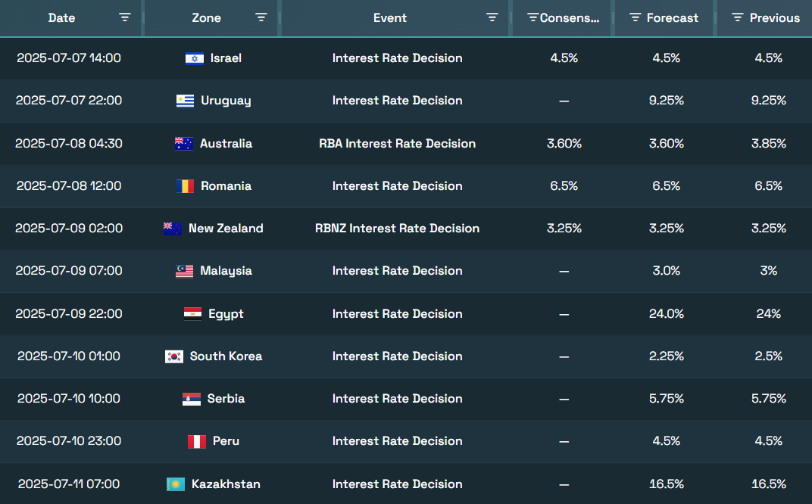Click Israel's Interest Rate Decision event
Viewport: 812px width, 504px height.
coord(397,58)
